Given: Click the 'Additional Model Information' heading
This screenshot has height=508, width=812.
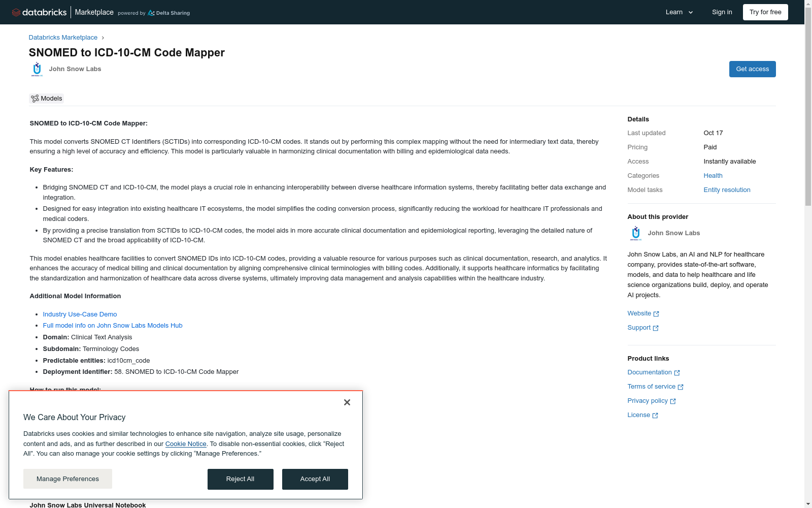Looking at the screenshot, I should tap(75, 296).
